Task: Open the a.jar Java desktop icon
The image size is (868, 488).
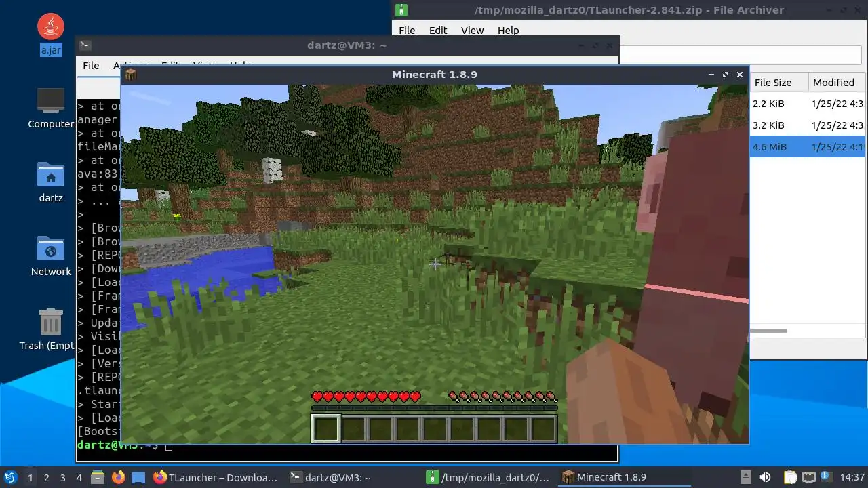Action: click(51, 33)
